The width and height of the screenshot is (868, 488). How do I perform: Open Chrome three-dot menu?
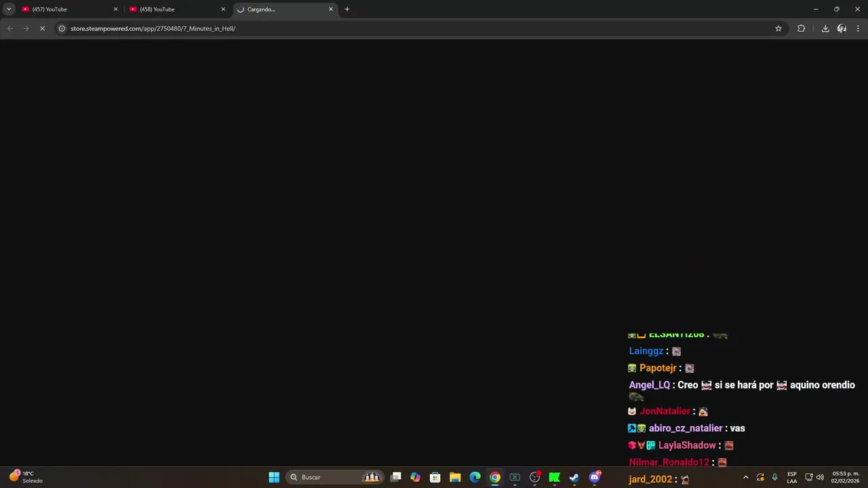[x=858, y=28]
